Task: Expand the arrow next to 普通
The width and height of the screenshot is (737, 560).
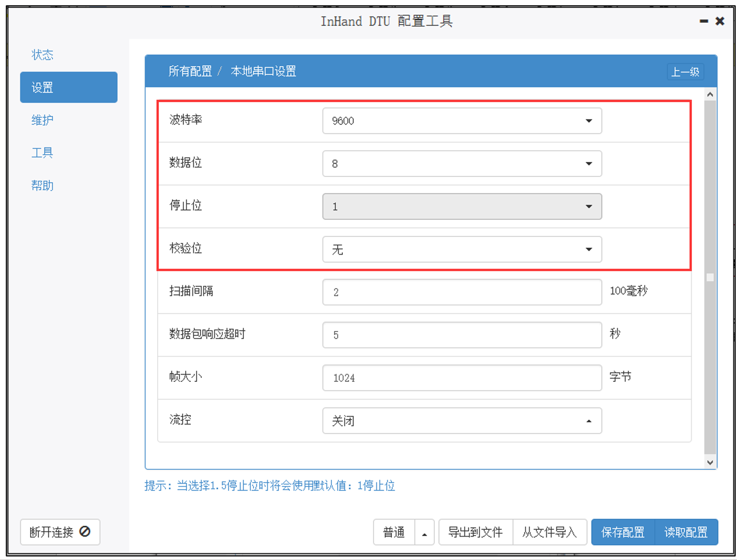Action: click(x=424, y=532)
